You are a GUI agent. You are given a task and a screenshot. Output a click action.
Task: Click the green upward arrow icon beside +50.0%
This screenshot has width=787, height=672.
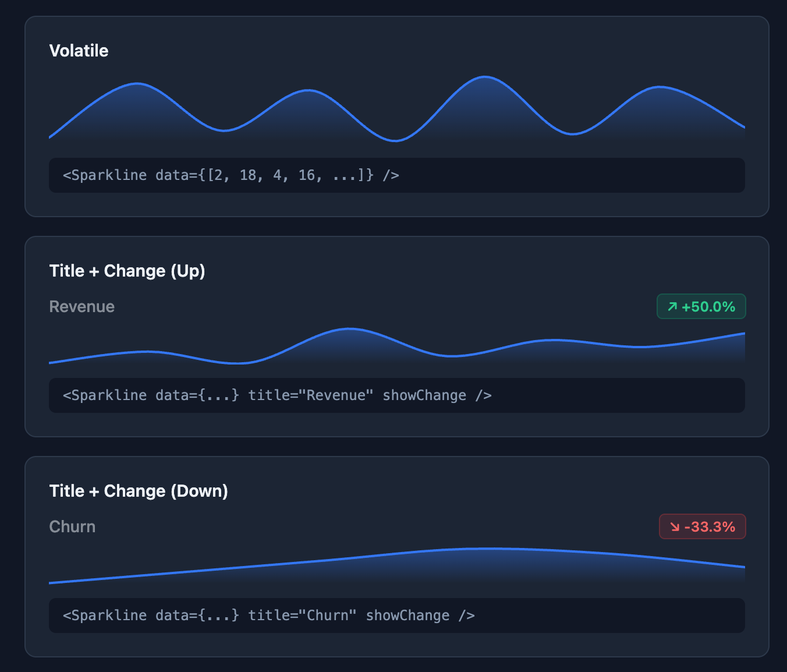(x=672, y=306)
